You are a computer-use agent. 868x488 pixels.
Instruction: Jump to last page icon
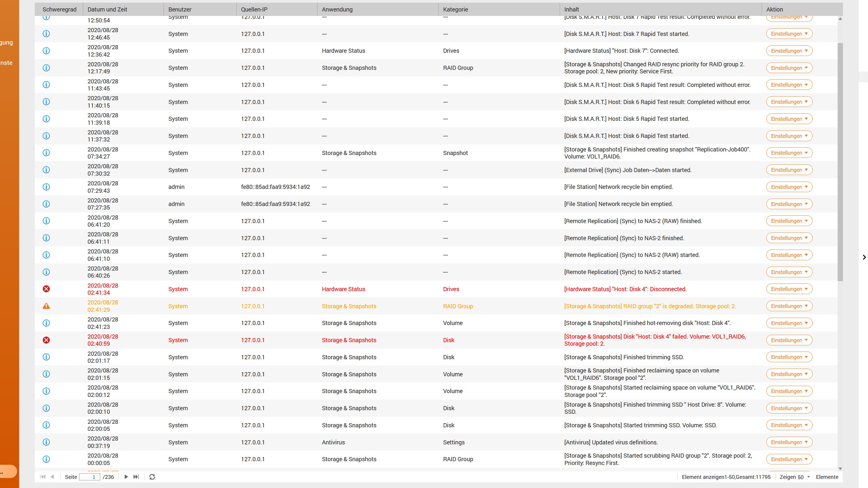[x=136, y=477]
